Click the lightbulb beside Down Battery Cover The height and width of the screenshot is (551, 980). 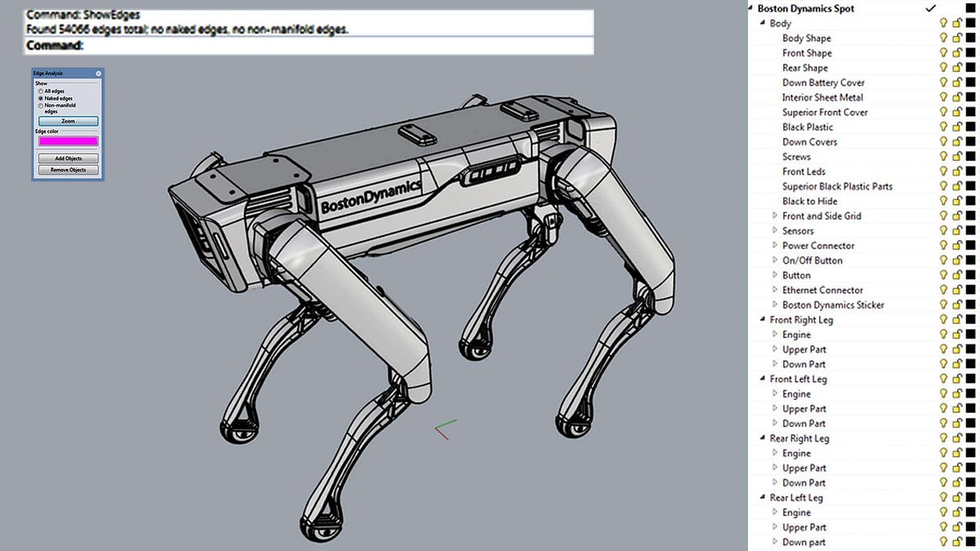tap(943, 82)
